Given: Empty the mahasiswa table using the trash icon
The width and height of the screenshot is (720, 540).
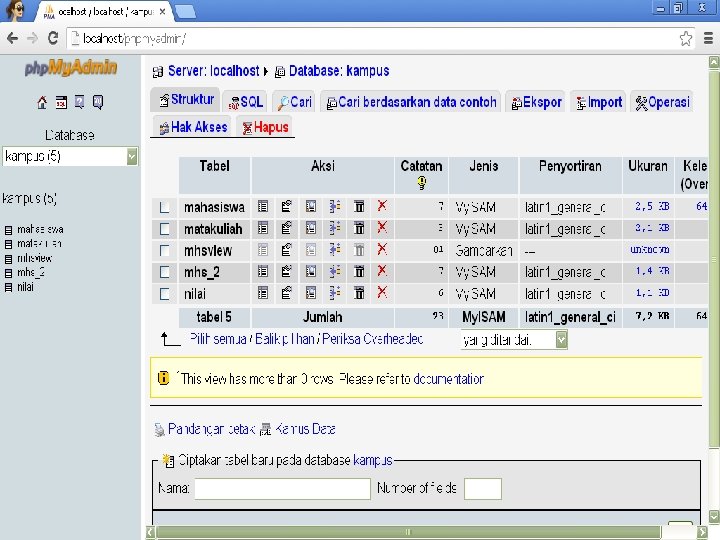Looking at the screenshot, I should tap(359, 207).
